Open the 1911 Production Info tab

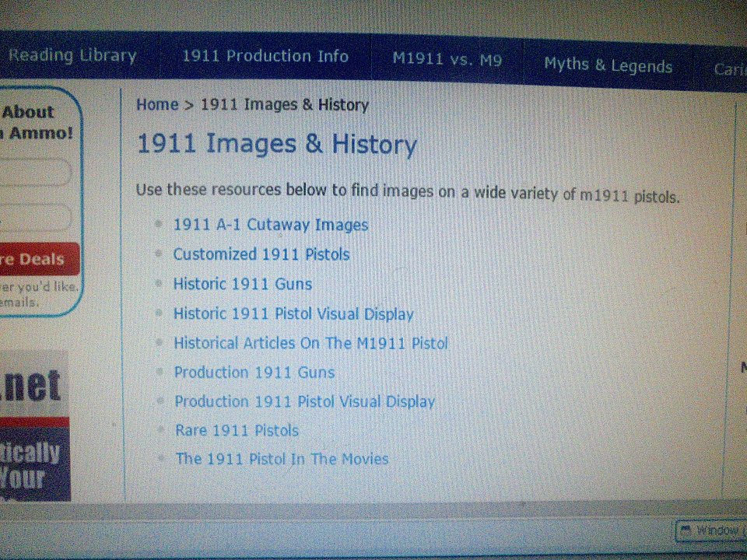[x=265, y=56]
